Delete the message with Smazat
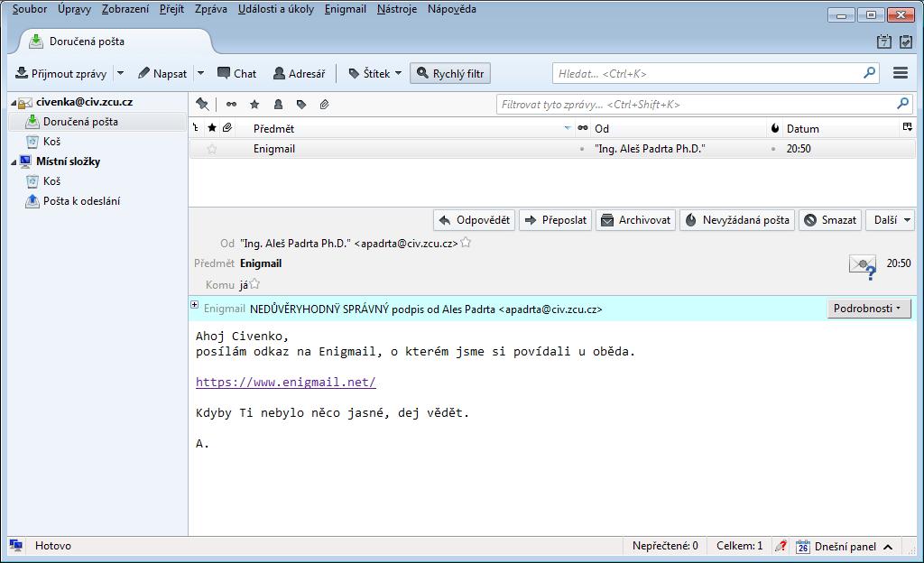The height and width of the screenshot is (563, 924). pos(830,219)
